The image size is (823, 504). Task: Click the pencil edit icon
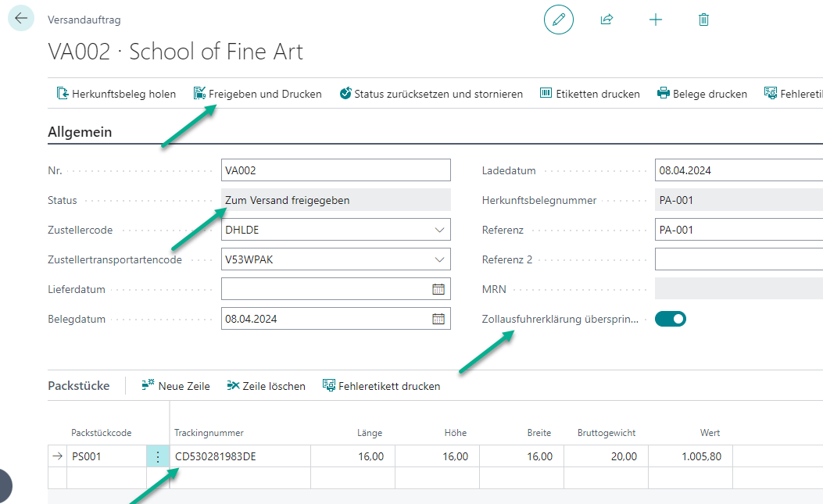click(558, 20)
